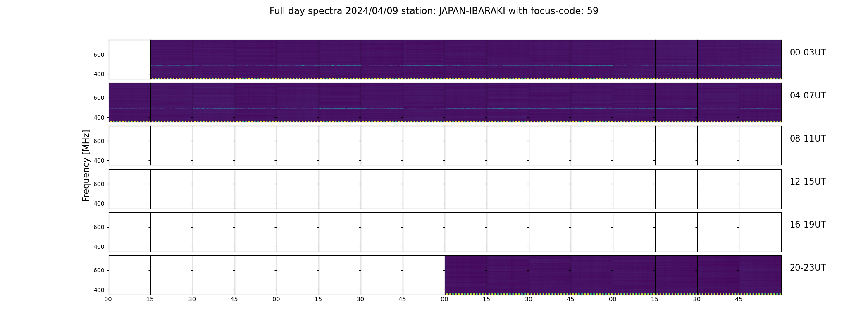Click the yellow dotted line under the 20-23UT spectrogram
The width and height of the screenshot is (868, 331).
(613, 294)
